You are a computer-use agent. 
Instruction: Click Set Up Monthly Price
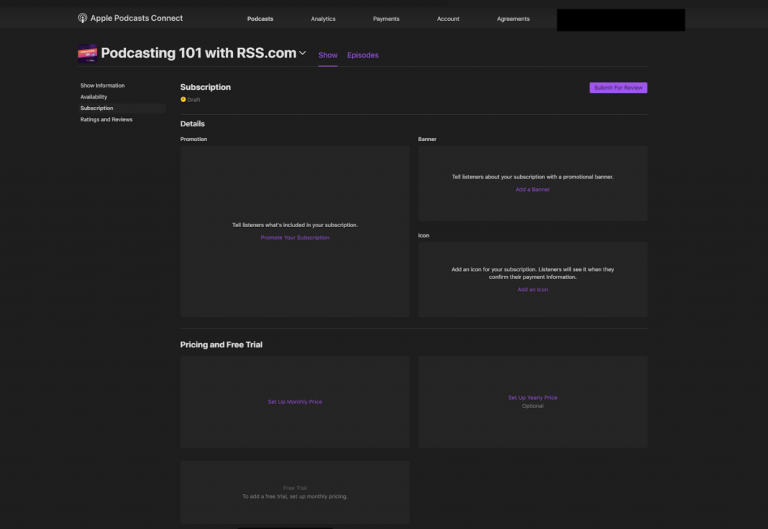[x=295, y=402]
